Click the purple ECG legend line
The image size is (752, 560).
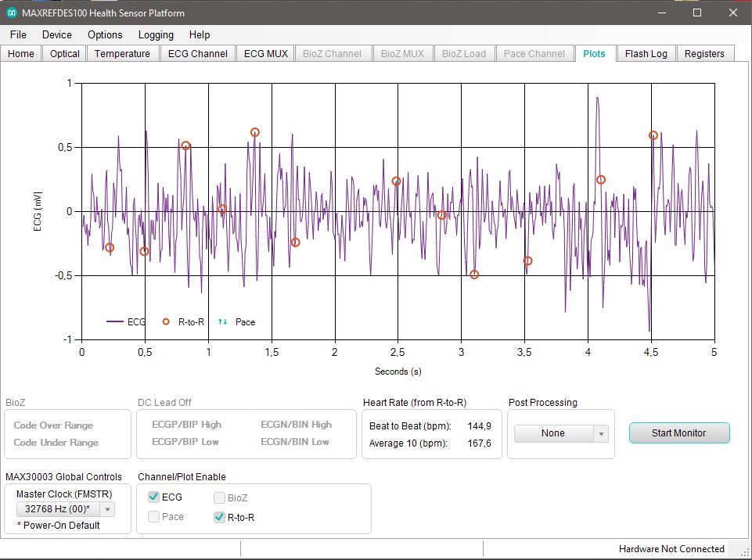[x=115, y=321]
